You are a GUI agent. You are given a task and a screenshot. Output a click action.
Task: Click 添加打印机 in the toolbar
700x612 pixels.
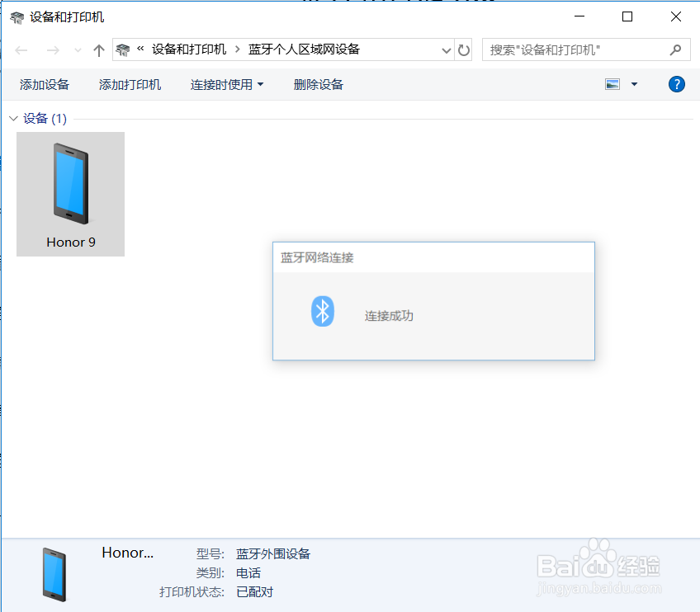130,85
